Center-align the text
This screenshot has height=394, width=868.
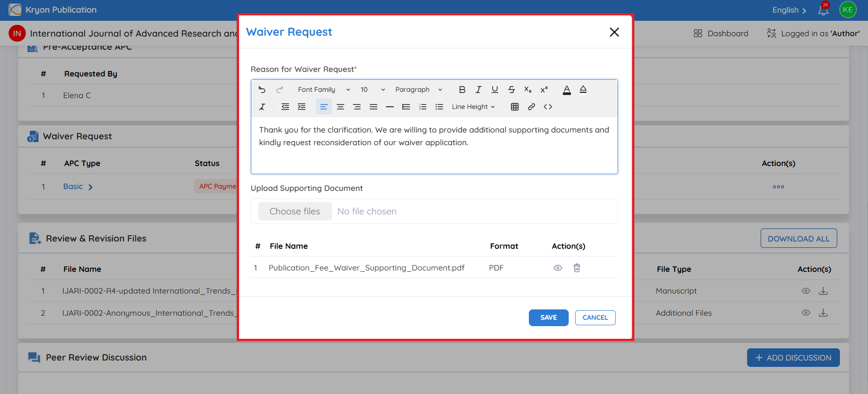(x=340, y=107)
